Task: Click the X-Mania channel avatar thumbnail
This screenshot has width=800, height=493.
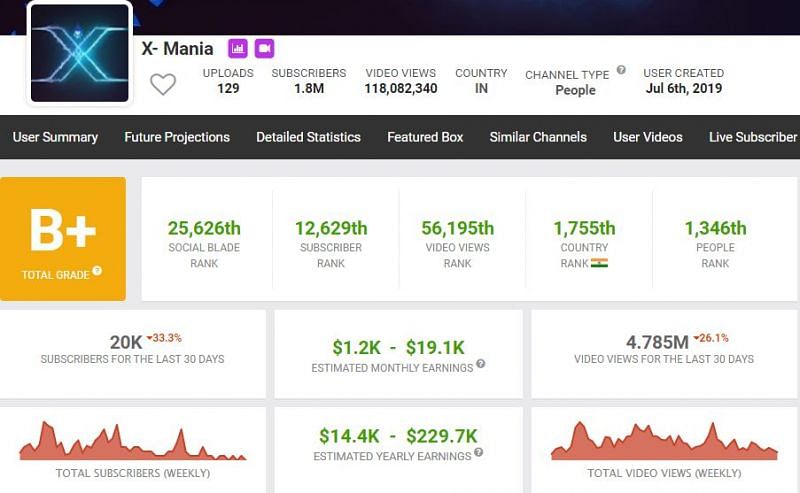Action: (79, 53)
